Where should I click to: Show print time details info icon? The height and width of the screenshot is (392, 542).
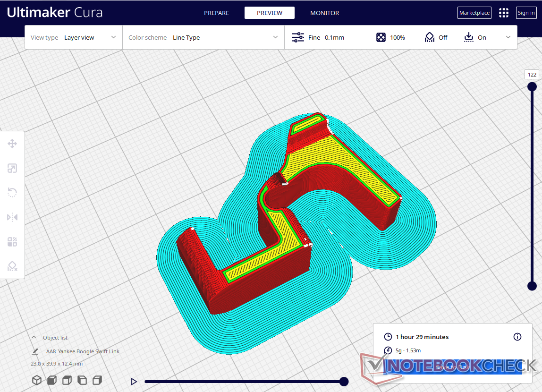click(517, 337)
